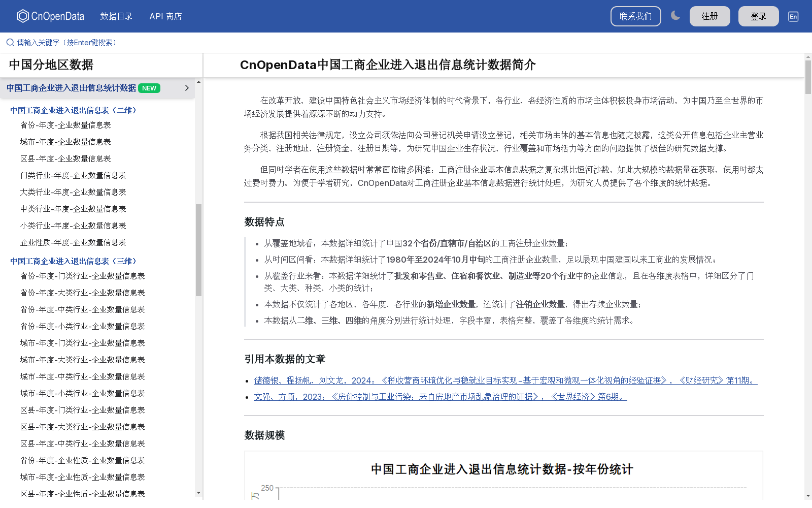The height and width of the screenshot is (508, 812).
Task: Open 城市-年度-小类行业-企业数量信息表
Action: click(x=83, y=393)
